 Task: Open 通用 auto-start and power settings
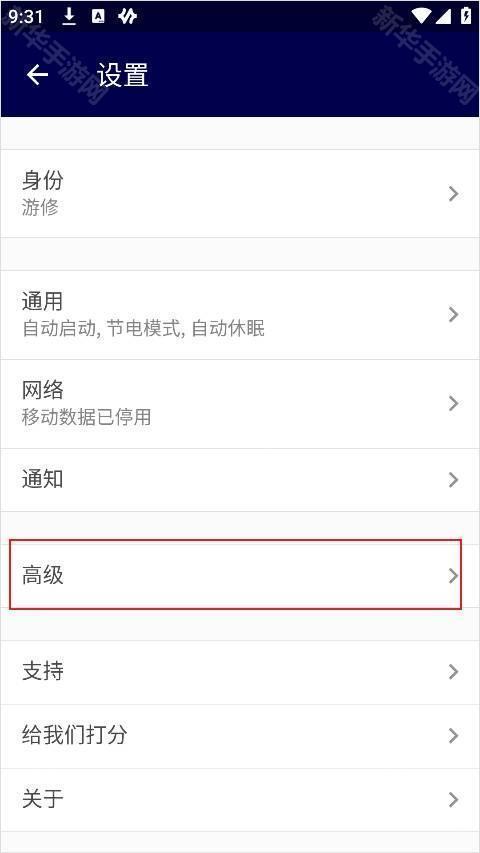(240, 315)
